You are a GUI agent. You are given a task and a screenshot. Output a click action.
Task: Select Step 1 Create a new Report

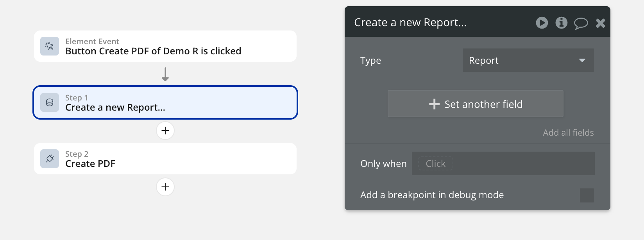click(x=165, y=102)
